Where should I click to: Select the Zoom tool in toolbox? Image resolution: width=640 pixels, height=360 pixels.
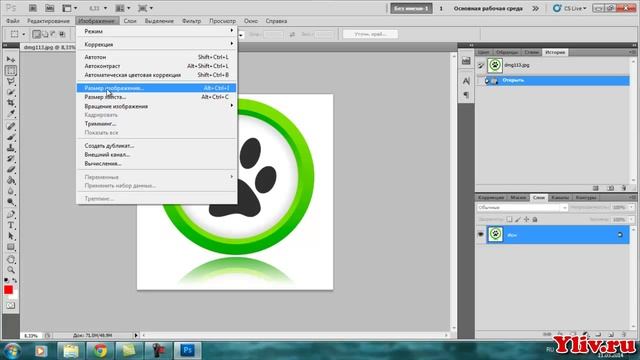point(11,270)
